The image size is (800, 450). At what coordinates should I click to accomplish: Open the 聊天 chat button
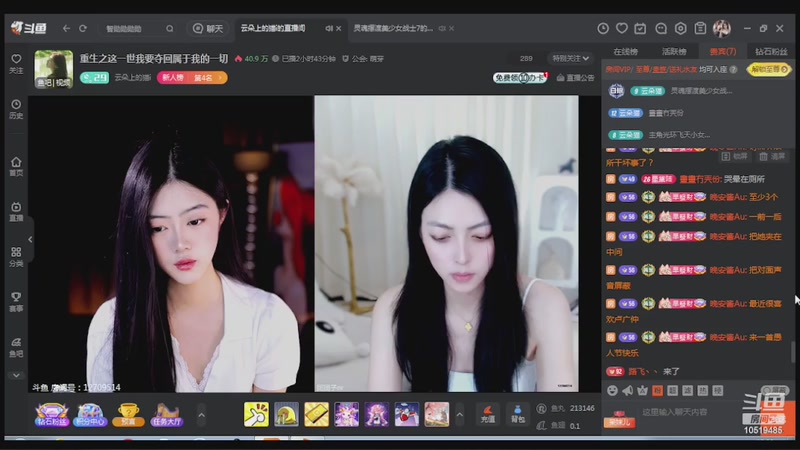pyautogui.click(x=208, y=29)
